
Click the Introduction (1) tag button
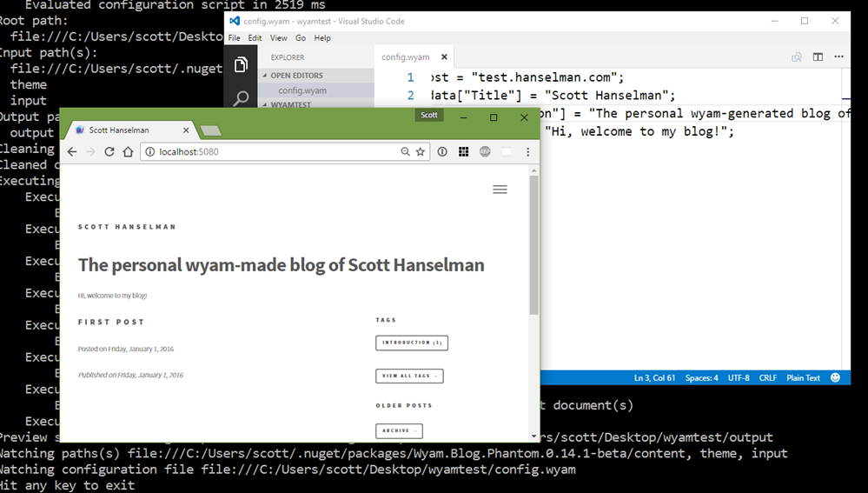click(412, 343)
